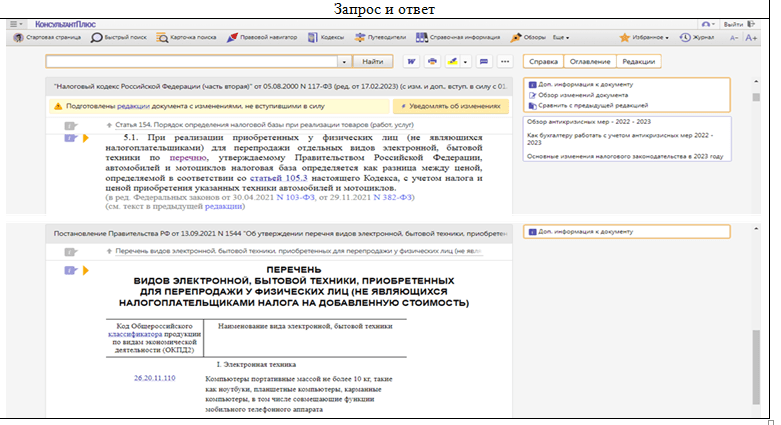The width and height of the screenshot is (781, 425).
Task: Open the N 103-ФЗ law link
Action: (295, 197)
